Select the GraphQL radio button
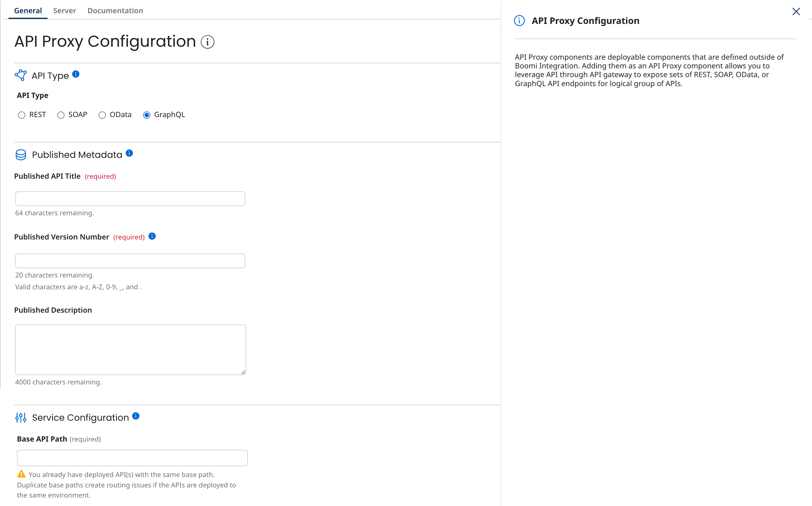 click(147, 115)
